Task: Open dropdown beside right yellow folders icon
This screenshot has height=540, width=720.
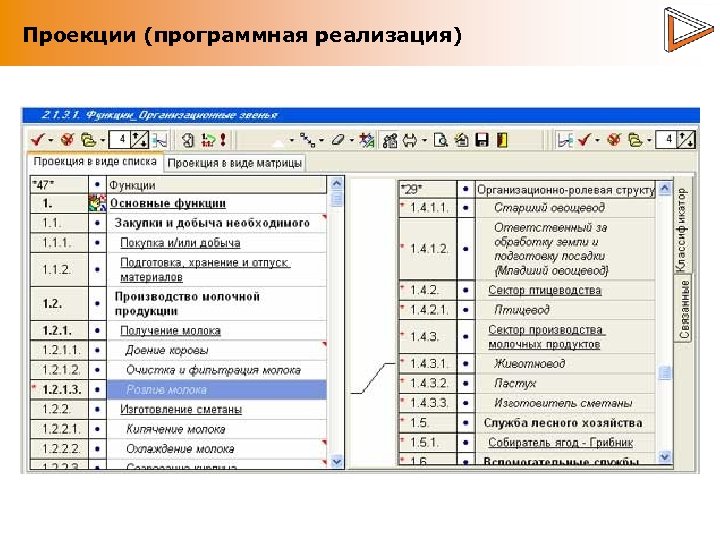Action: [x=649, y=140]
